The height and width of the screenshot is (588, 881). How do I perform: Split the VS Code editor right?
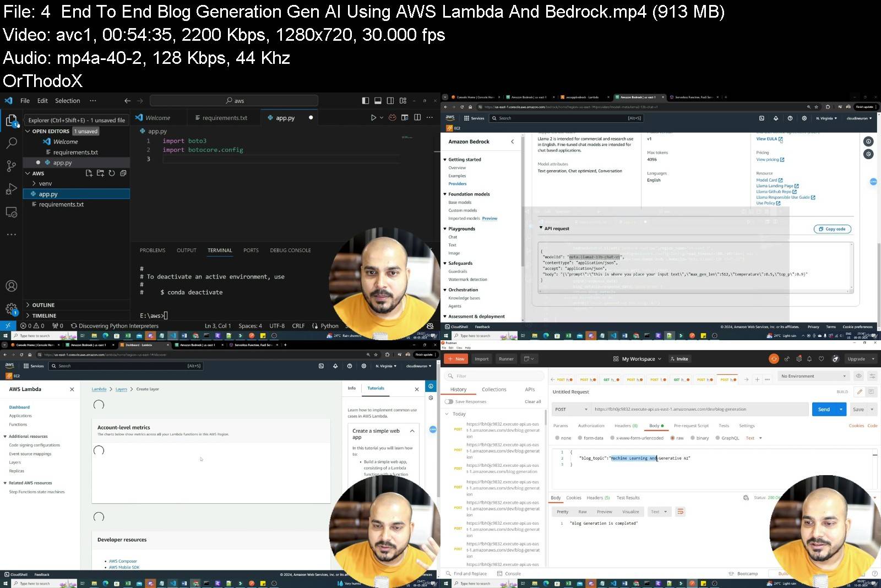click(417, 118)
